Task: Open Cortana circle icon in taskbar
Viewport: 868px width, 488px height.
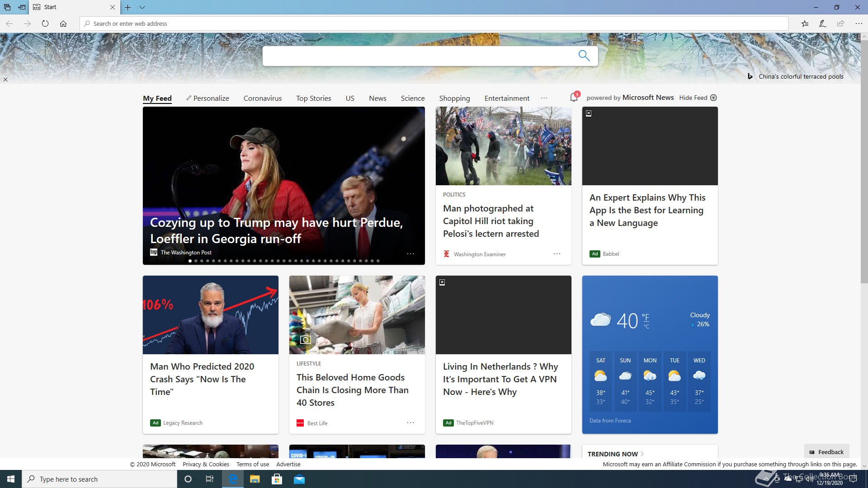Action: point(188,479)
